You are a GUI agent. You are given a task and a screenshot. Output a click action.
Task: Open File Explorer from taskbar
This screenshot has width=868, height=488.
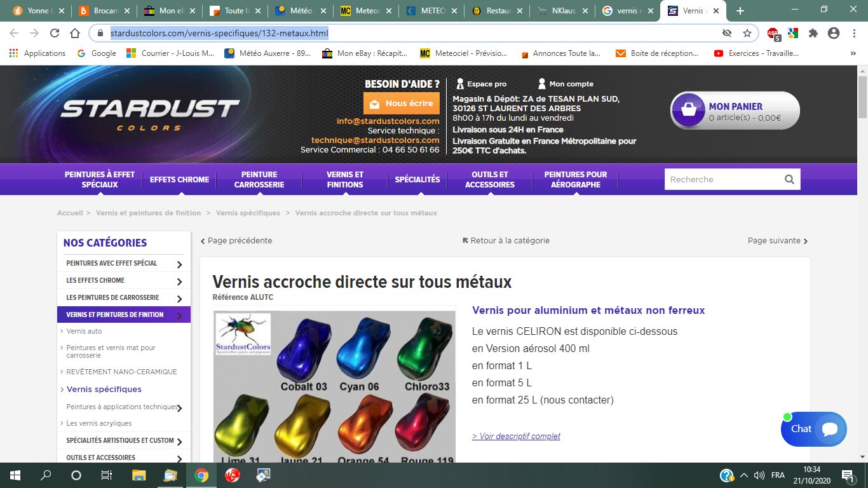pyautogui.click(x=139, y=475)
